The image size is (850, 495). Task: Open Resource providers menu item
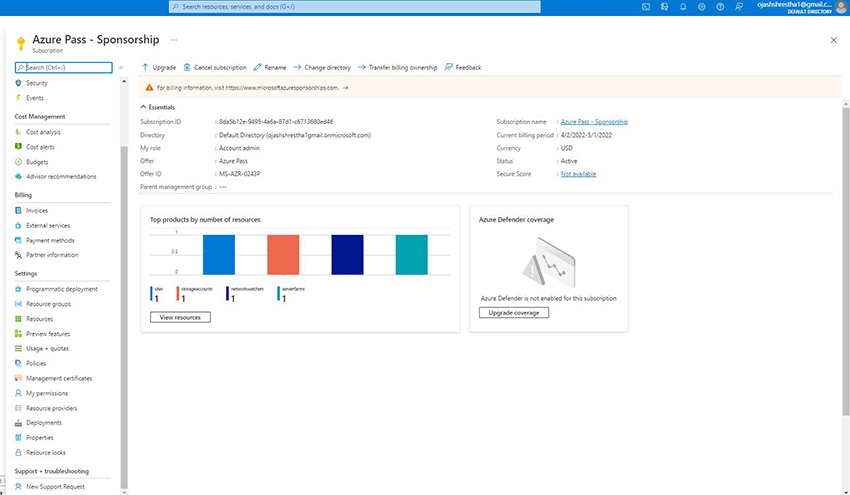coord(51,408)
